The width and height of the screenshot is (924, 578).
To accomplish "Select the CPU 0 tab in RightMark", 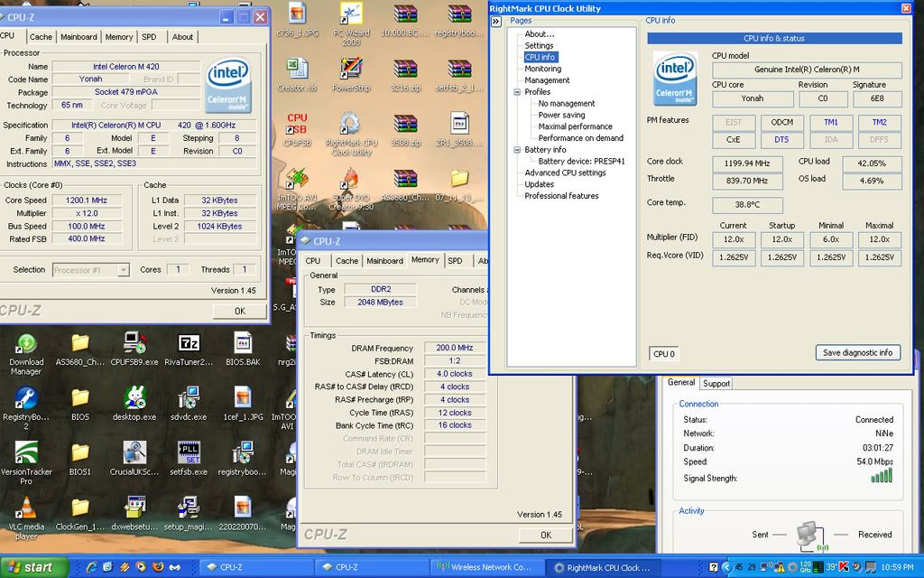I will coord(663,354).
